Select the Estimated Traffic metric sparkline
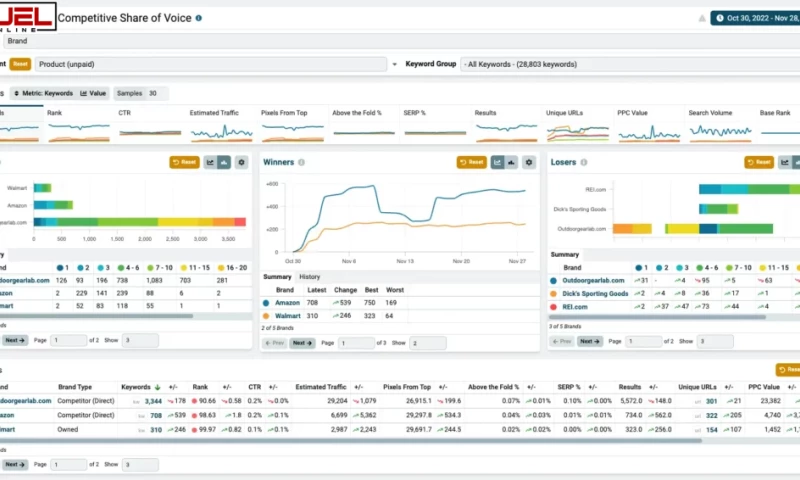 [222, 126]
